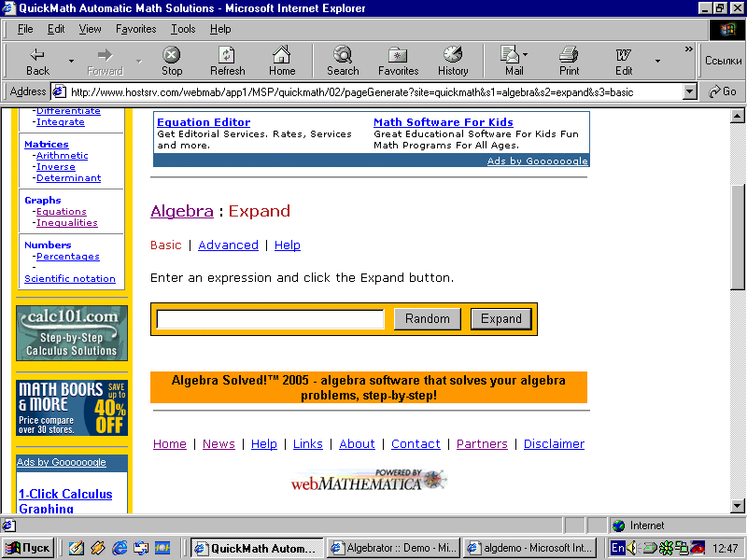Viewport: 747px width, 560px height.
Task: Click the Go button beside the address bar
Action: [722, 91]
